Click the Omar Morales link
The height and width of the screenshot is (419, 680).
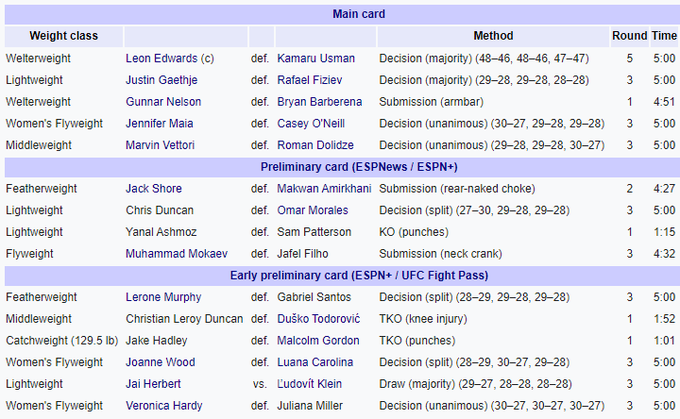[313, 210]
